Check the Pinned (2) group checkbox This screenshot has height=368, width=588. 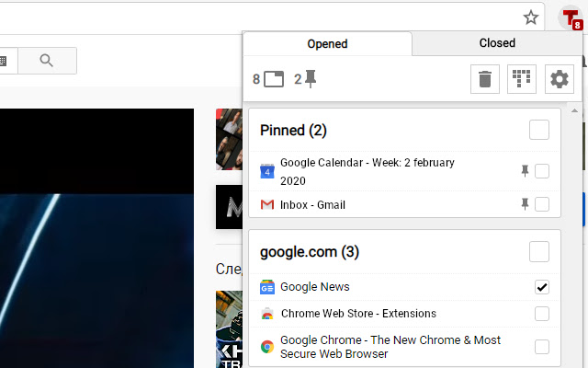539,130
